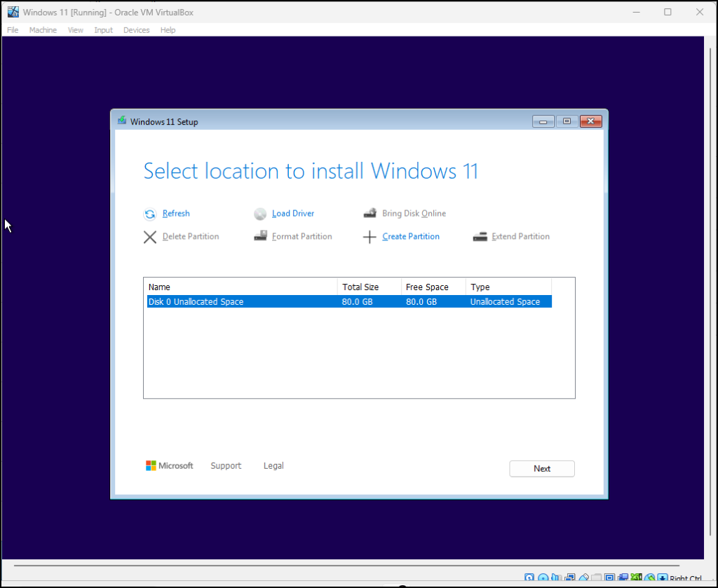Click the Extend Partition drive icon

(x=480, y=237)
